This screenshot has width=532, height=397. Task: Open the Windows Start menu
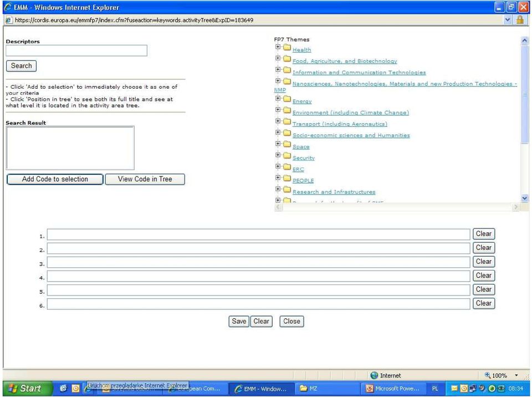[28, 389]
